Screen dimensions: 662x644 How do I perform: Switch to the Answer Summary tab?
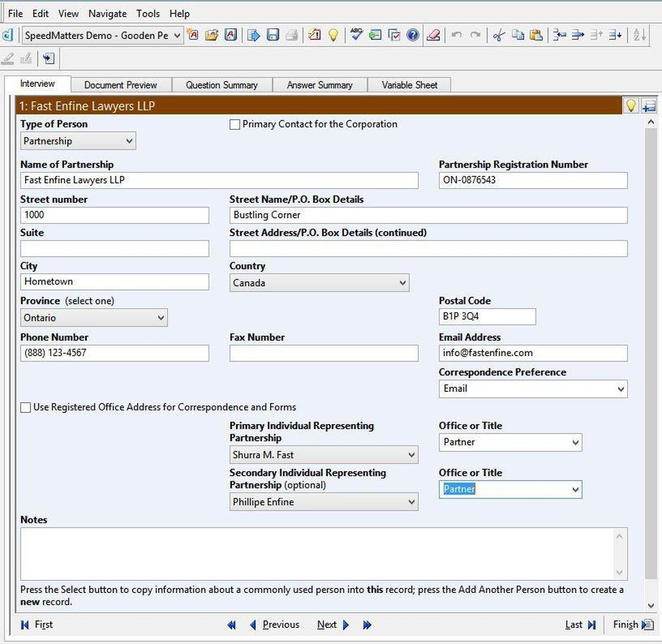[x=320, y=85]
